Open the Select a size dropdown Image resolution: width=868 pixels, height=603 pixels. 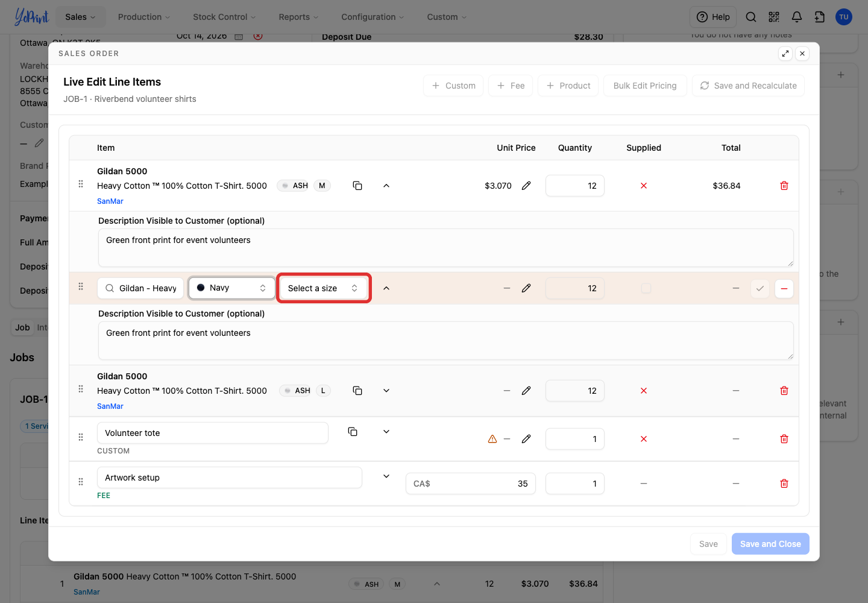(324, 288)
